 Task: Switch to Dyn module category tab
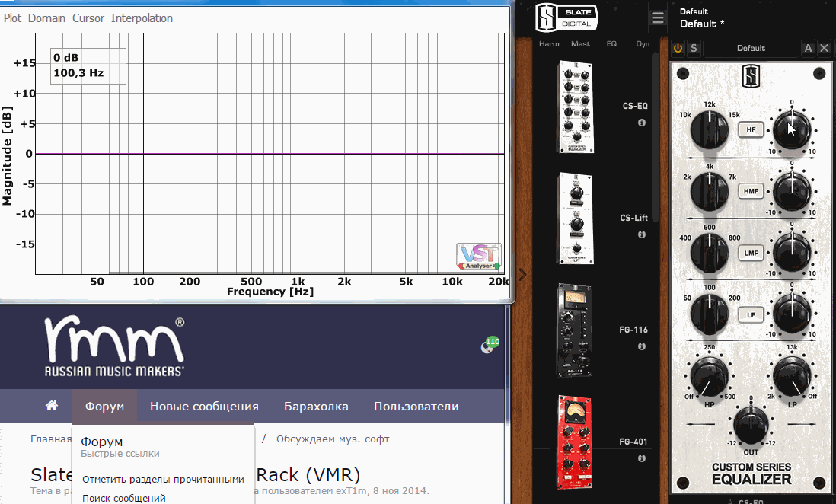(643, 44)
